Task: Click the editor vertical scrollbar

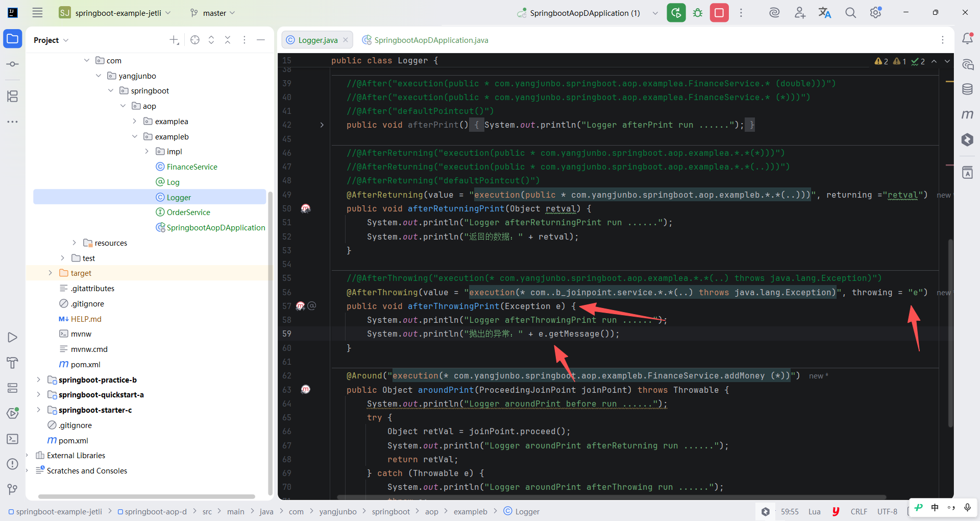Action: [x=950, y=332]
